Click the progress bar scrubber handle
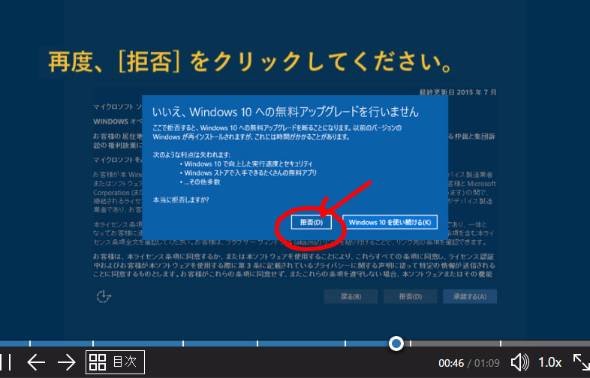Viewport: 590px width, 378px height. (x=396, y=343)
